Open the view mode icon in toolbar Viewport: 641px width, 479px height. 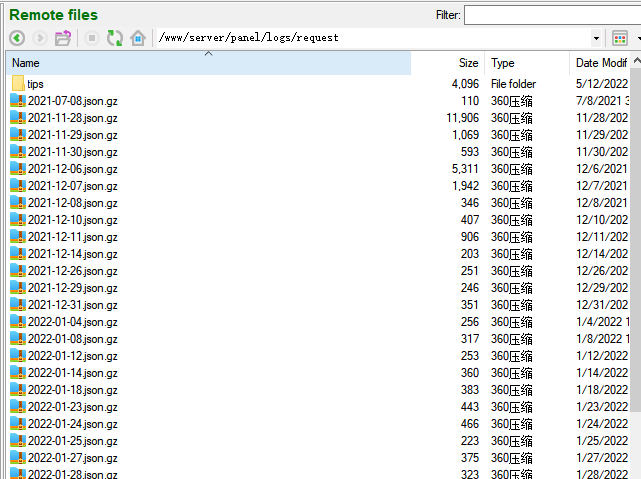[619, 38]
